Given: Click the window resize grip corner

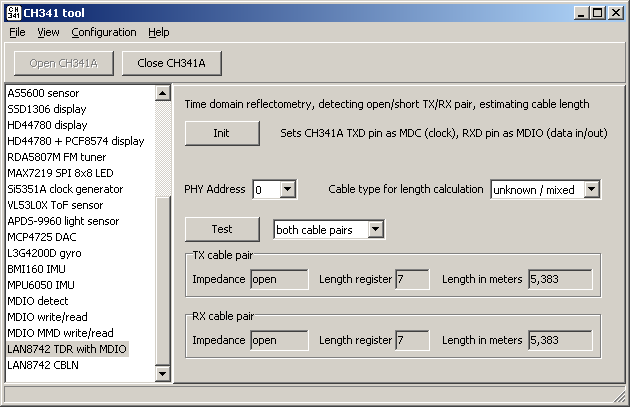Looking at the screenshot, I should (620, 397).
